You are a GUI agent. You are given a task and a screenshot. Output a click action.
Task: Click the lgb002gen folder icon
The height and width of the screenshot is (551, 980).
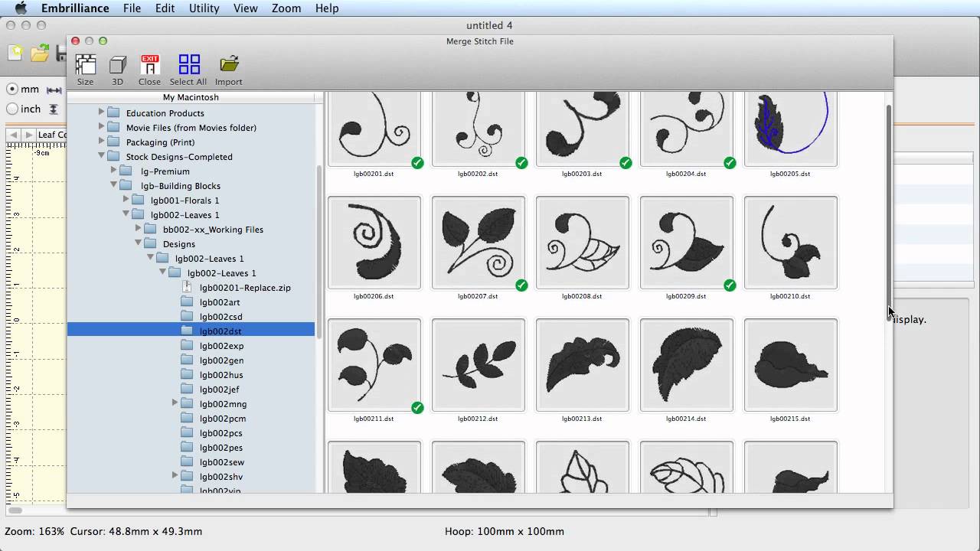(187, 360)
